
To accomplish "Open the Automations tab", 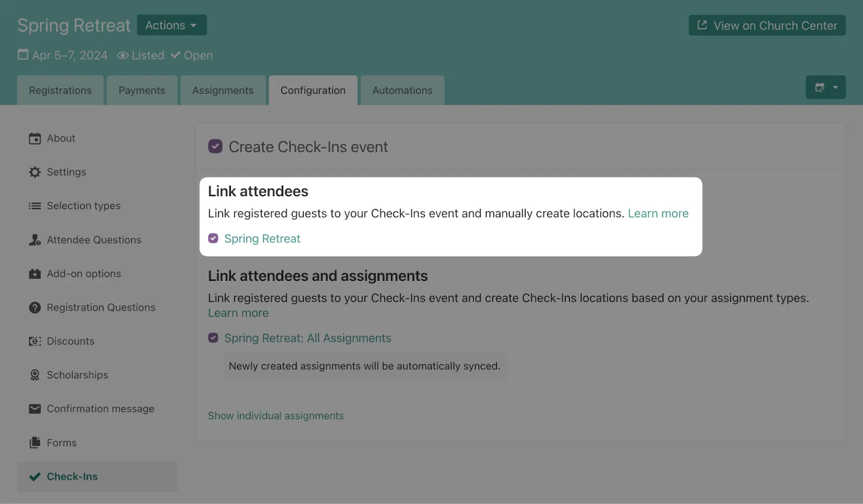I will (402, 91).
